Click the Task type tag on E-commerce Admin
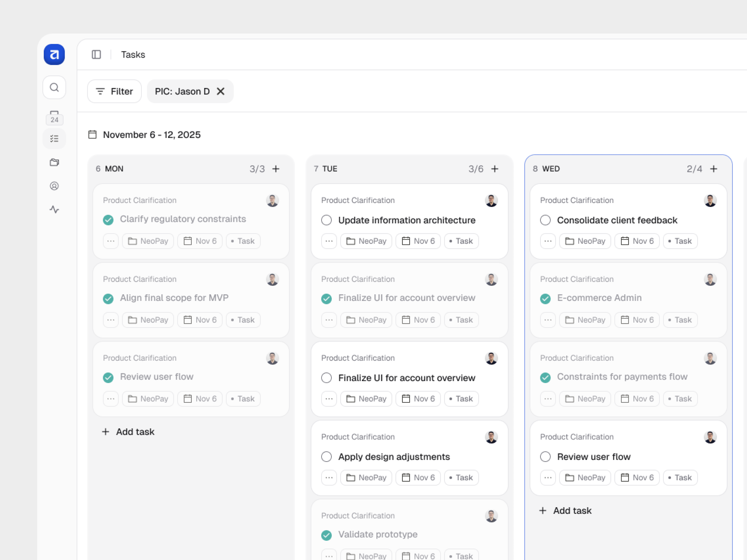This screenshot has width=747, height=560. [x=680, y=320]
